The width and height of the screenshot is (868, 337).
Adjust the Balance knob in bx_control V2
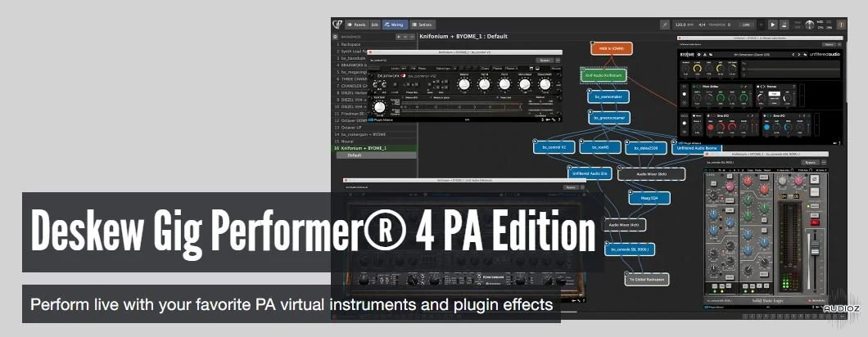pos(464,84)
